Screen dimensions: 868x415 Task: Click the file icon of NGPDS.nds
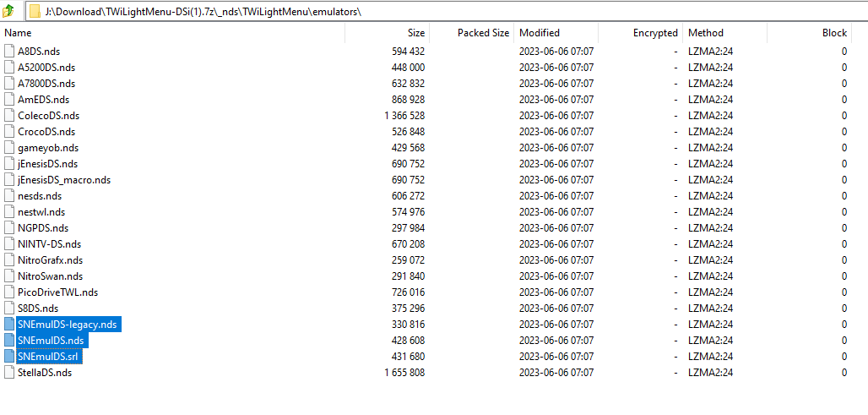click(8, 228)
